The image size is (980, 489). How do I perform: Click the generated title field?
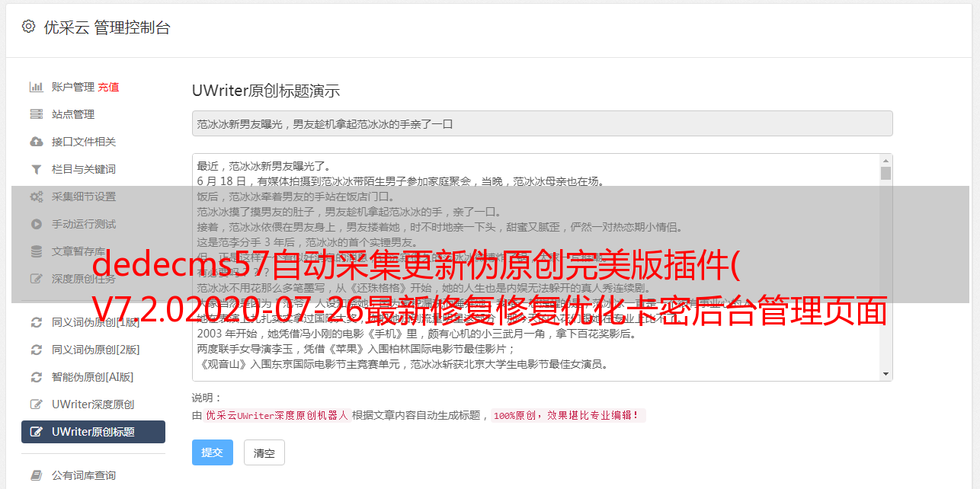click(542, 123)
